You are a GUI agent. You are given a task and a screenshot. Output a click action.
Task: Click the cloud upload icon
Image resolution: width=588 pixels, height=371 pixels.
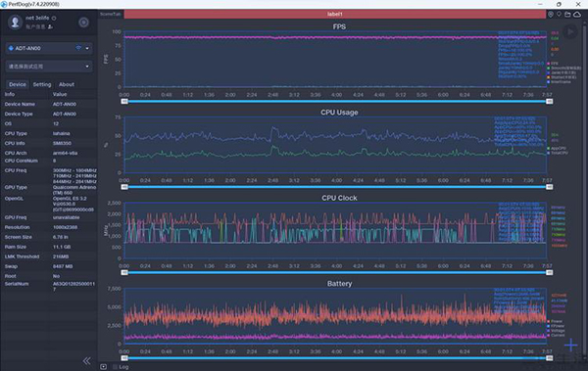point(577,15)
